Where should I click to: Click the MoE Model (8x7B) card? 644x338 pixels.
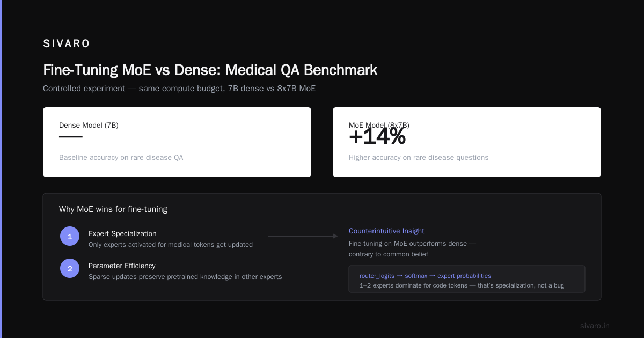tap(467, 142)
